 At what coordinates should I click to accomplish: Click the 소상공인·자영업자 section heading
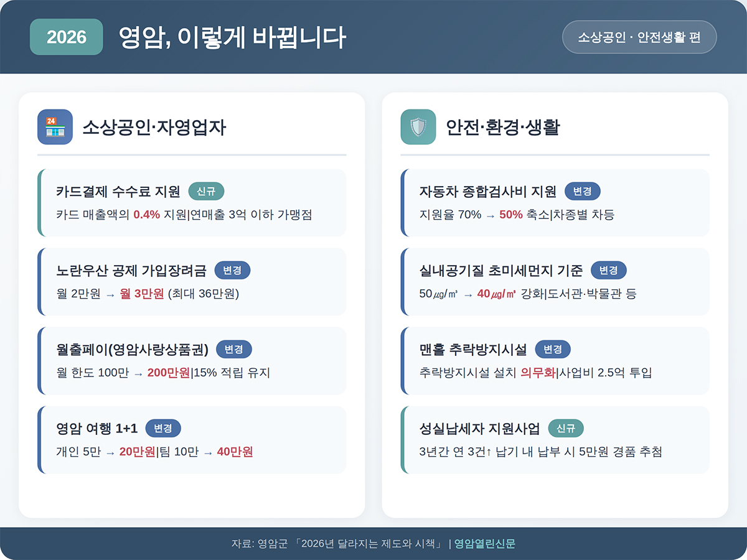[x=154, y=128]
